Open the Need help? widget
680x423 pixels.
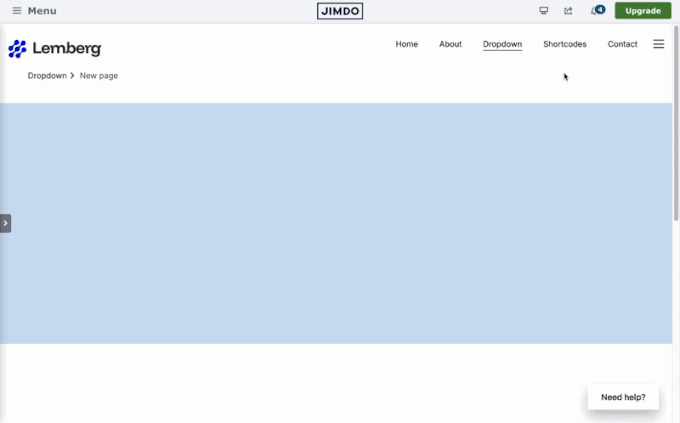pyautogui.click(x=623, y=397)
